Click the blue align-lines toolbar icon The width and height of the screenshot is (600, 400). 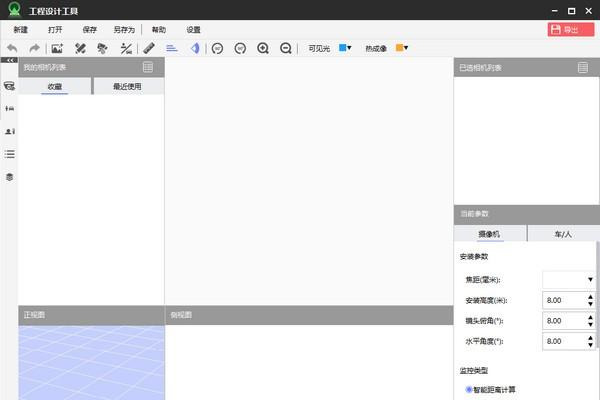coord(172,49)
